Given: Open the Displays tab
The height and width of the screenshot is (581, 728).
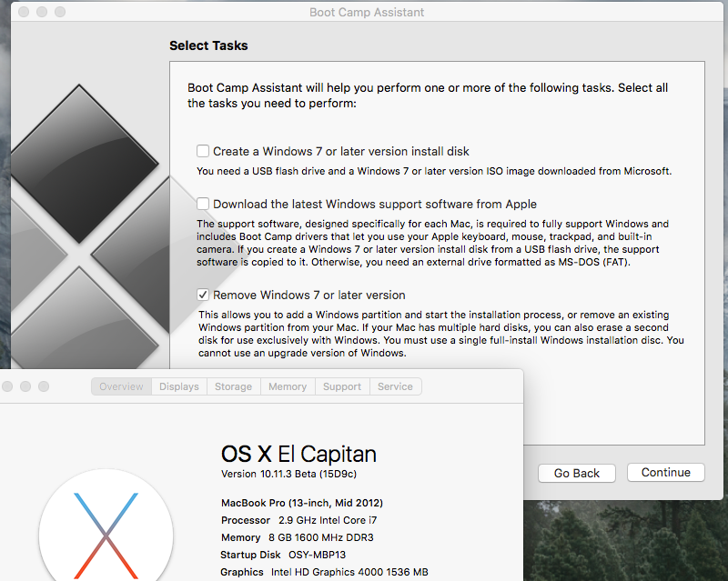Looking at the screenshot, I should coord(178,386).
